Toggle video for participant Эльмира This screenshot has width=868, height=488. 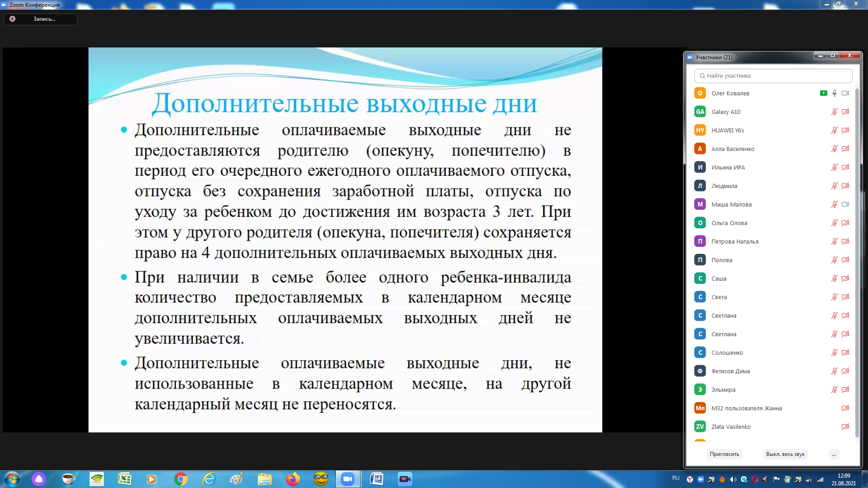[845, 389]
